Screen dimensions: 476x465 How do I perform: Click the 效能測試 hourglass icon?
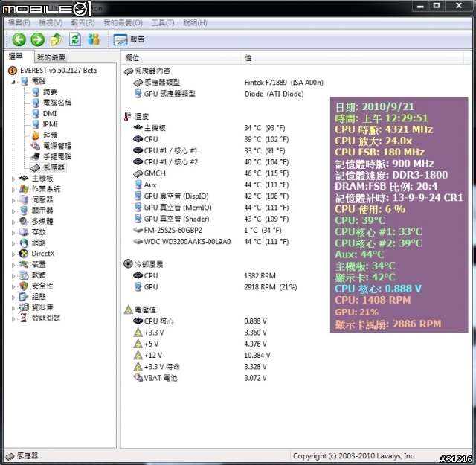point(24,318)
